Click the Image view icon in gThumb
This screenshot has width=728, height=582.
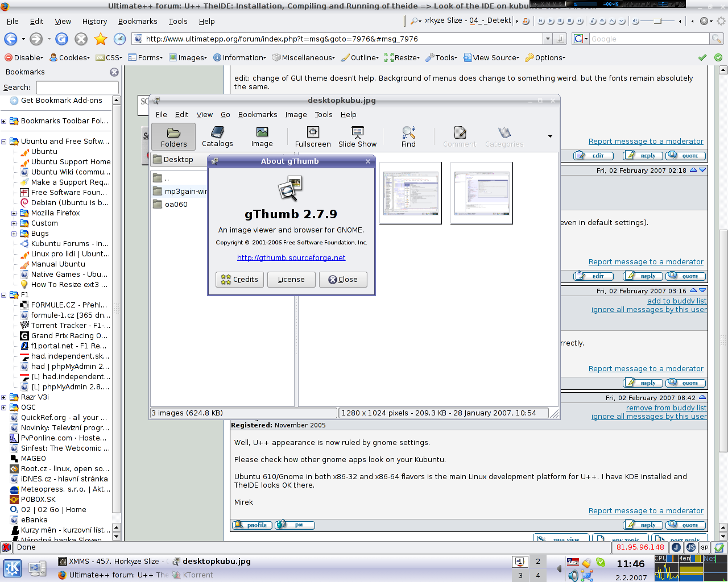click(x=262, y=137)
